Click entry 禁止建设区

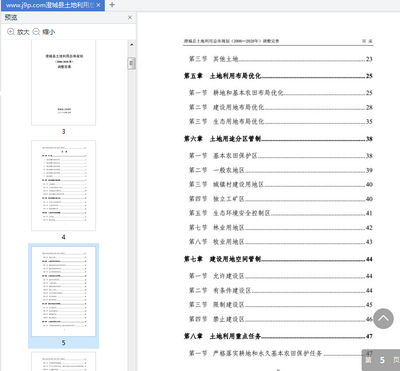coord(280,319)
